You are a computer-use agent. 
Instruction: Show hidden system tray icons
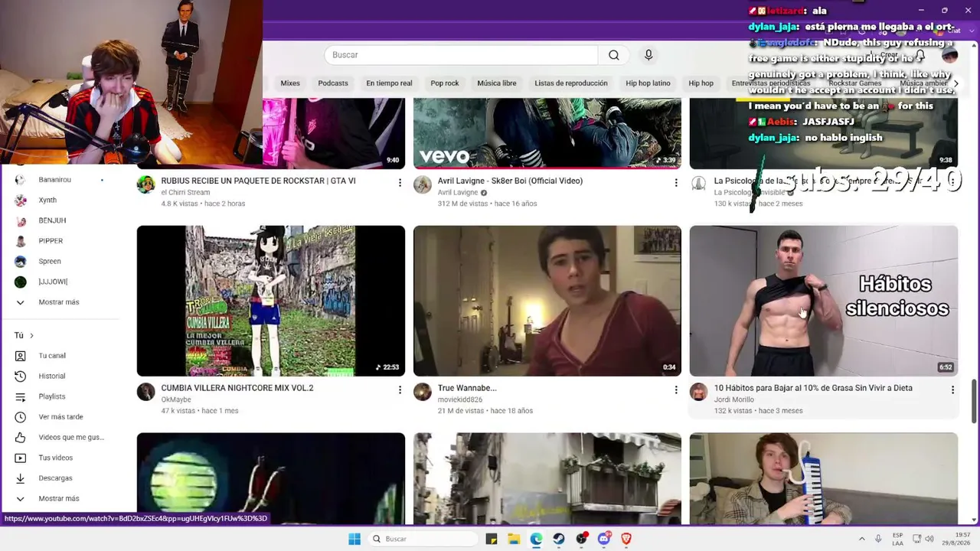pyautogui.click(x=861, y=539)
